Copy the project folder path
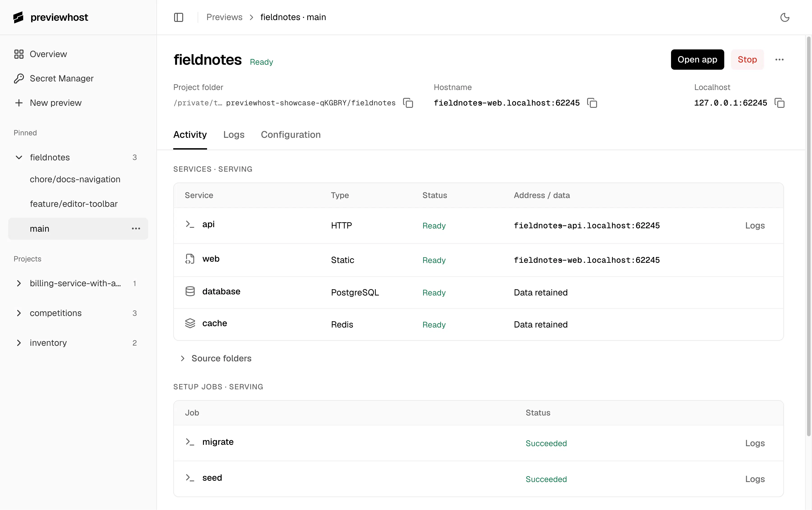 [408, 103]
